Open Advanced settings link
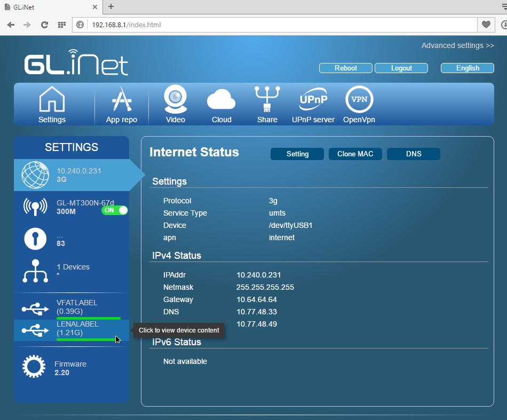This screenshot has width=507, height=420. click(x=457, y=45)
